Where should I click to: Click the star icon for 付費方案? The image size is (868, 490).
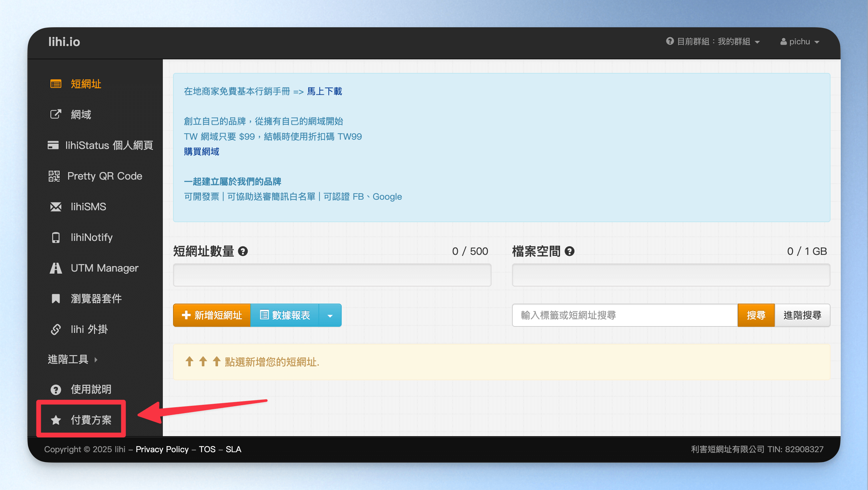click(56, 420)
